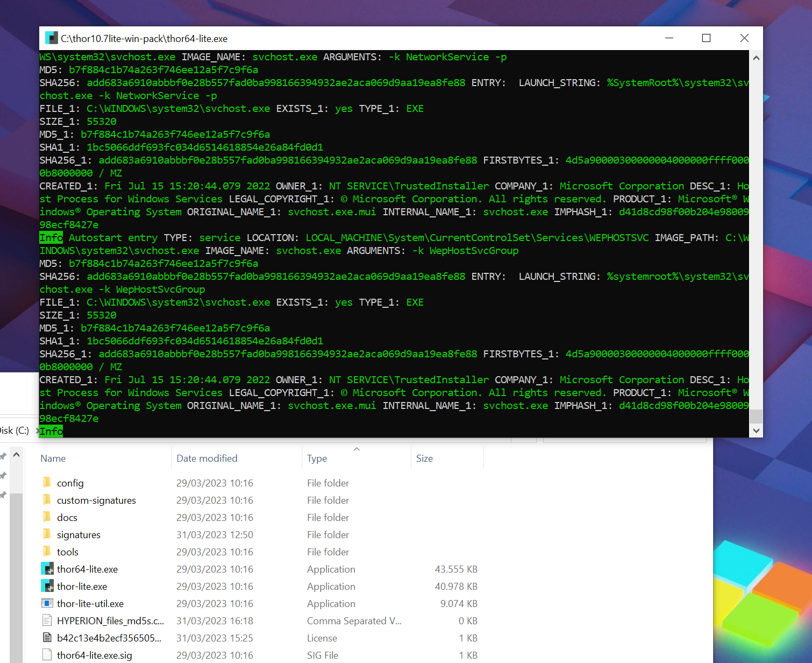Image resolution: width=812 pixels, height=663 pixels.
Task: Sort files by Name column header
Action: tap(53, 459)
